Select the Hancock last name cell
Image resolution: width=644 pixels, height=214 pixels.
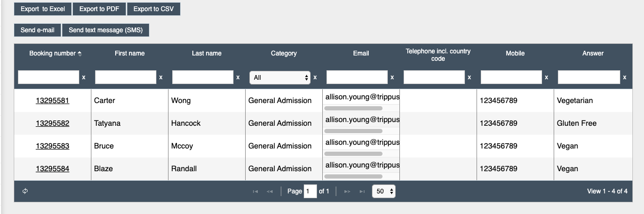[x=207, y=123]
